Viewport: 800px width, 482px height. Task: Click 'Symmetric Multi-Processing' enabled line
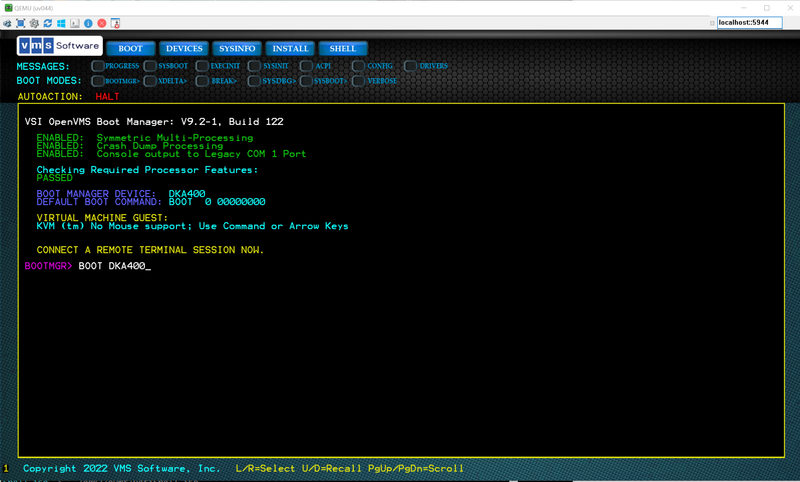(x=144, y=138)
